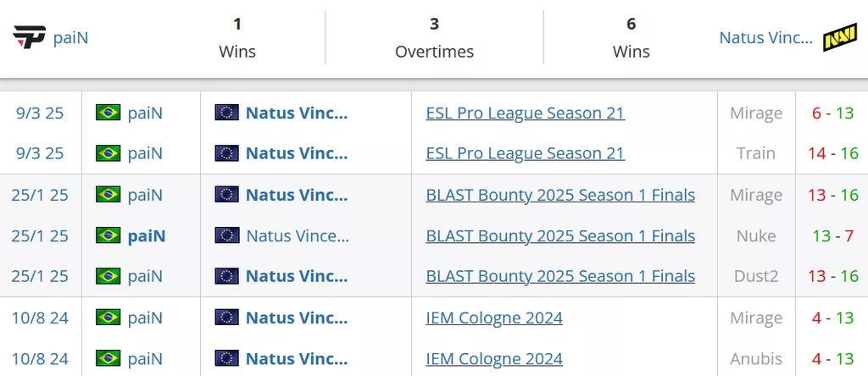This screenshot has width=868, height=376.
Task: Click the Brazil flag in the Dust2 match row
Action: [108, 276]
